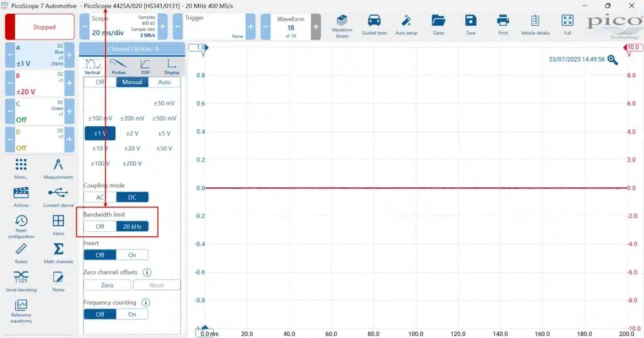Open the Notes icon

pos(58,281)
